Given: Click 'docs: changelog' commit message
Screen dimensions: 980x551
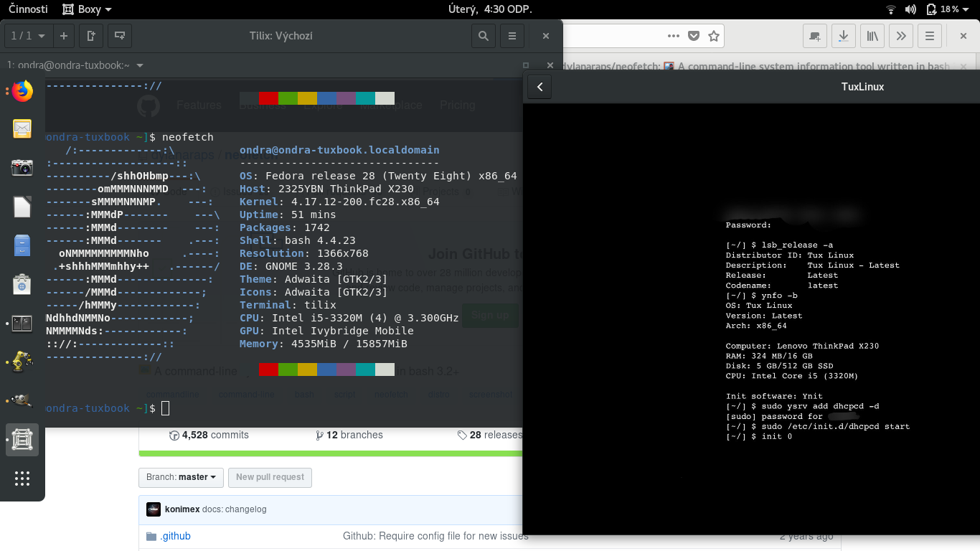Looking at the screenshot, I should point(235,509).
